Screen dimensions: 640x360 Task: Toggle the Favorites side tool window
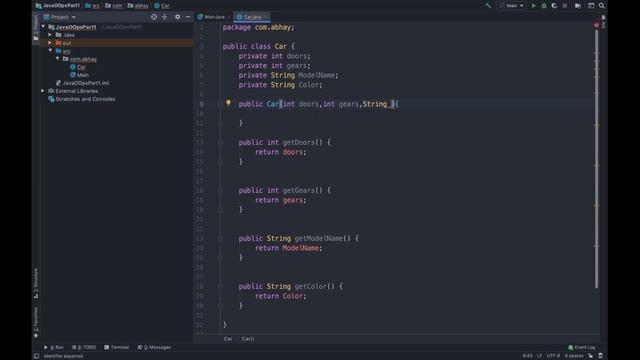point(36,322)
